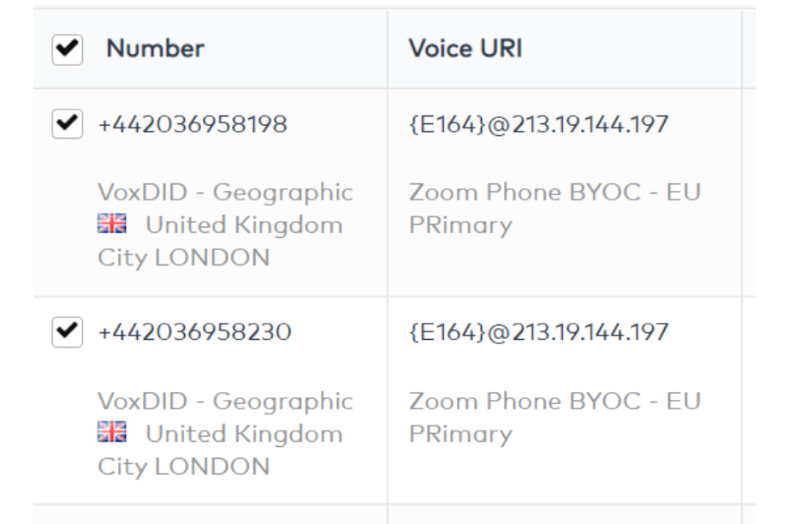This screenshot has height=524, width=812.
Task: Click the divider between Number and Voice URI headers
Action: point(387,50)
